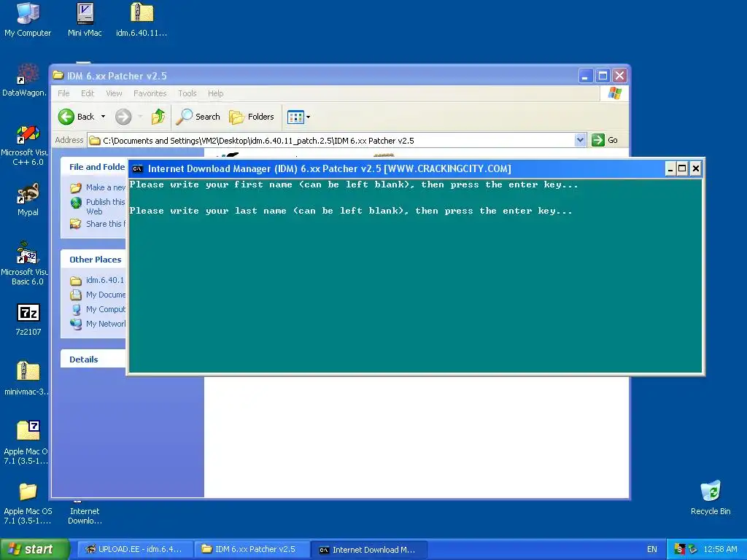Maximize the IDM Patcher console window
The width and height of the screenshot is (747, 560).
[x=682, y=168]
